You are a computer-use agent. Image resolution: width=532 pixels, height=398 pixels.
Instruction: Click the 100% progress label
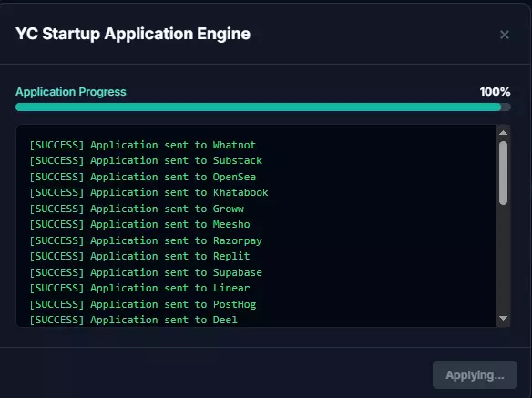click(495, 92)
